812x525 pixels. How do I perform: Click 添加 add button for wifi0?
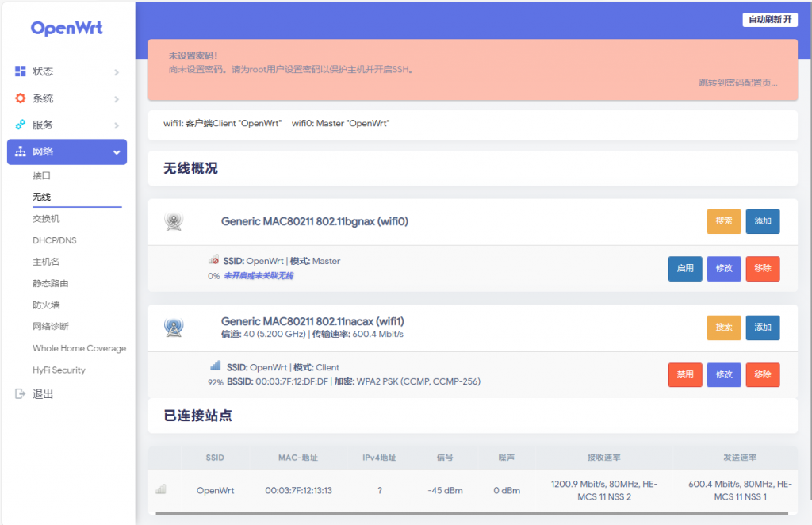coord(762,221)
